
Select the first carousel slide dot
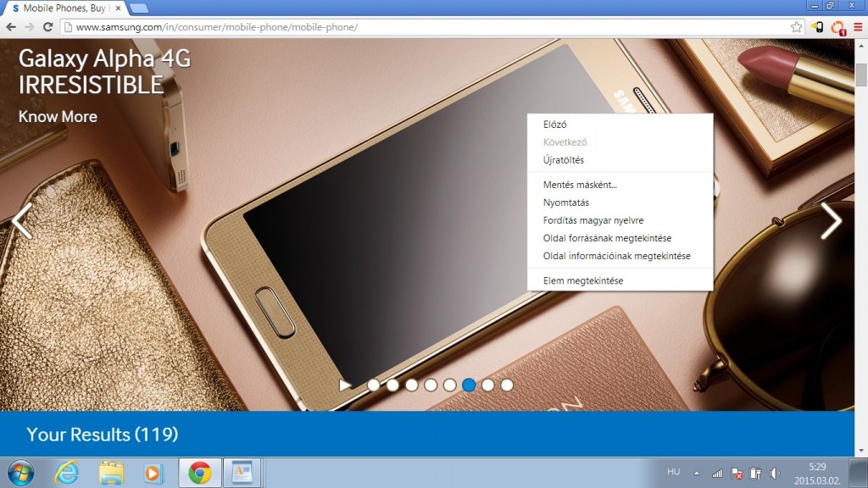click(x=374, y=385)
